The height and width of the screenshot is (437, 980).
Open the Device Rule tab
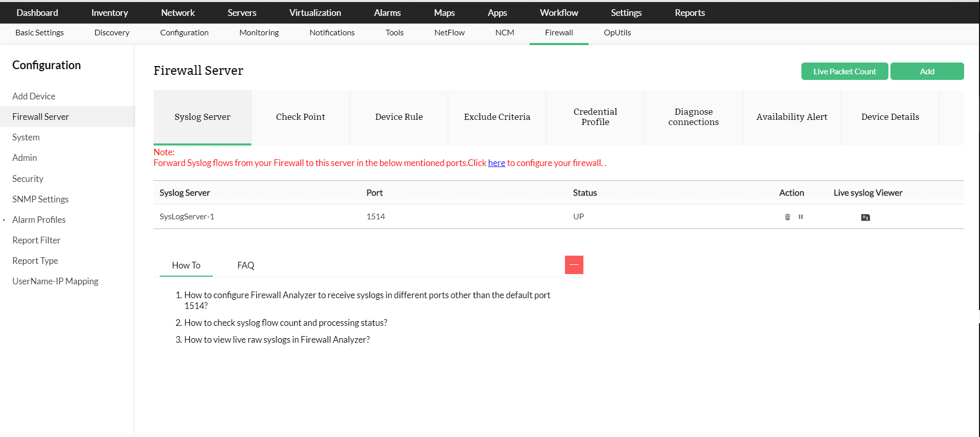pyautogui.click(x=399, y=117)
